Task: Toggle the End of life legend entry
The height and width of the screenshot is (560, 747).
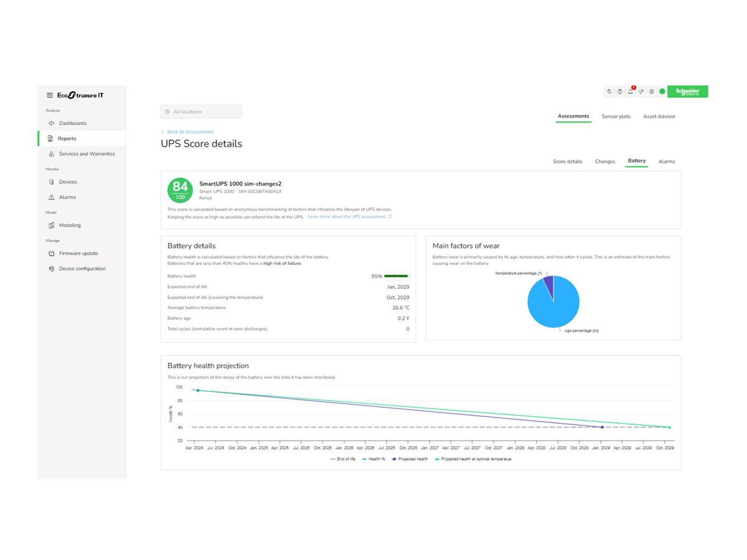Action: tap(345, 459)
